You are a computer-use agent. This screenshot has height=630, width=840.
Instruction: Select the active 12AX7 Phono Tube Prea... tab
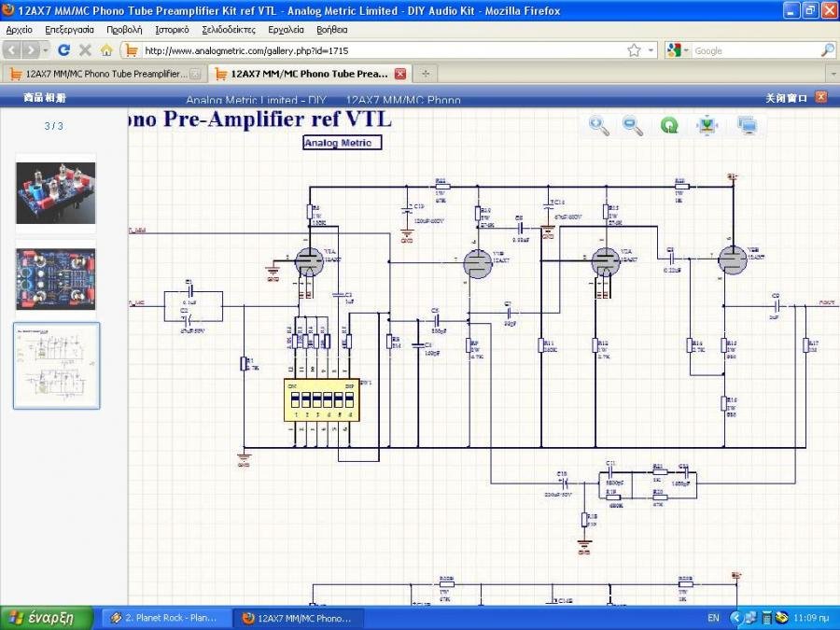coord(309,74)
